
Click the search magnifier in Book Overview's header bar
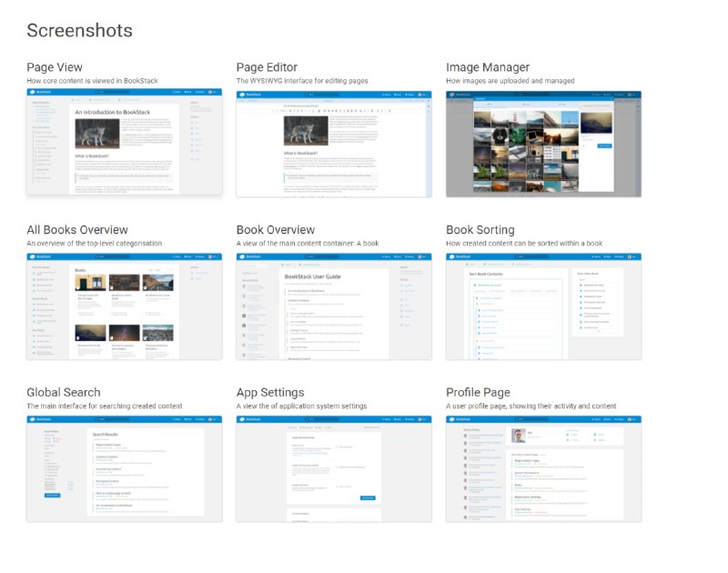[307, 256]
